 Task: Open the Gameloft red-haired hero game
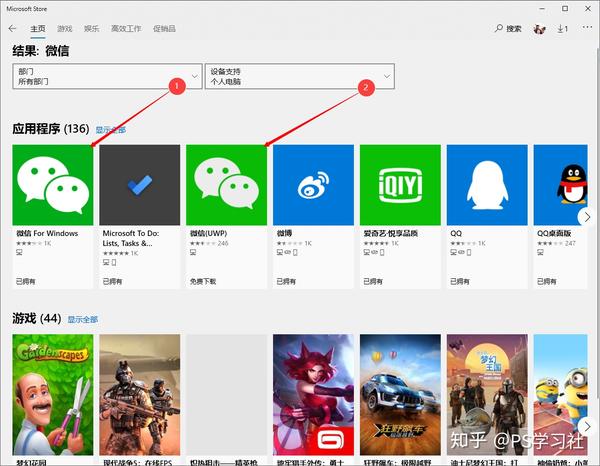point(313,395)
